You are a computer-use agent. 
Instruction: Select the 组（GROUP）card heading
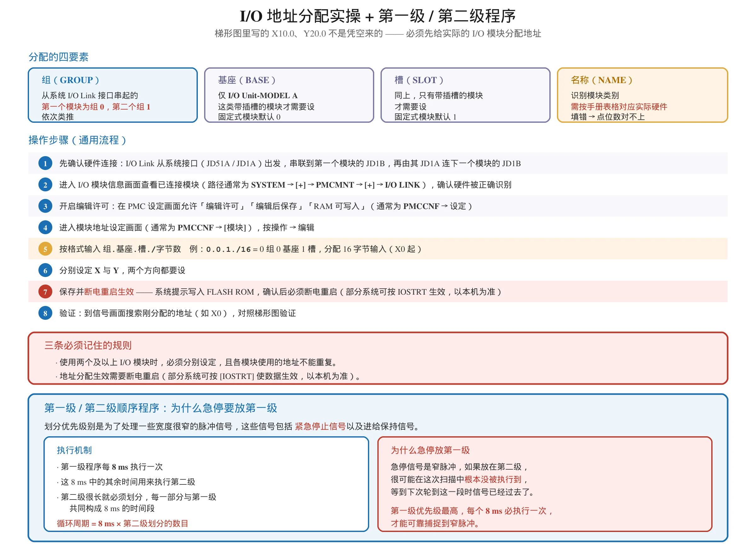point(71,80)
